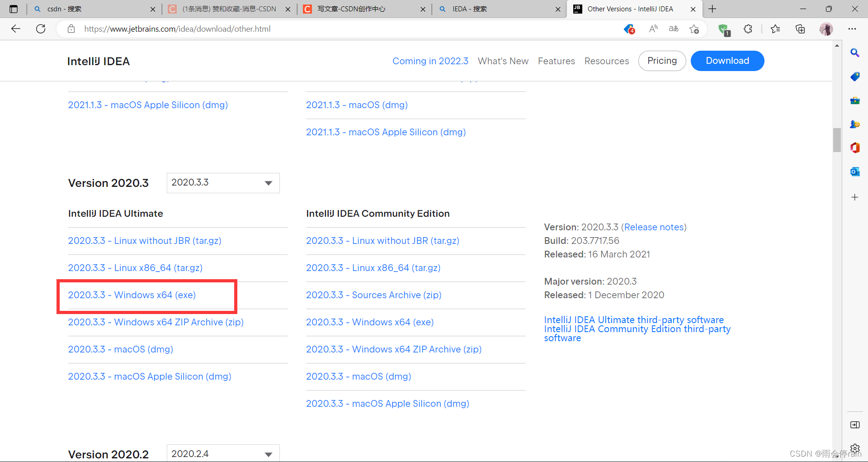This screenshot has width=868, height=462.
Task: Open sidebar settings gear icon
Action: pos(855,448)
